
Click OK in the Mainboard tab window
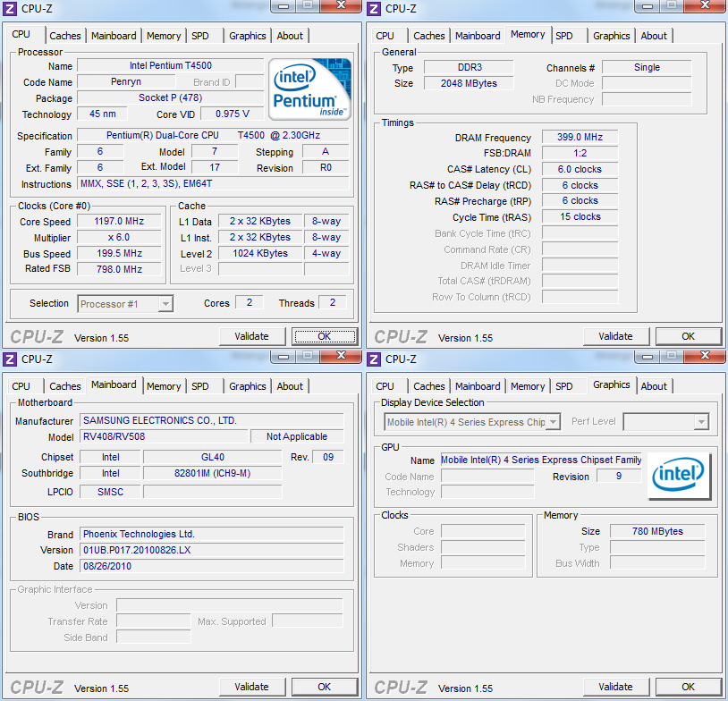click(x=324, y=687)
